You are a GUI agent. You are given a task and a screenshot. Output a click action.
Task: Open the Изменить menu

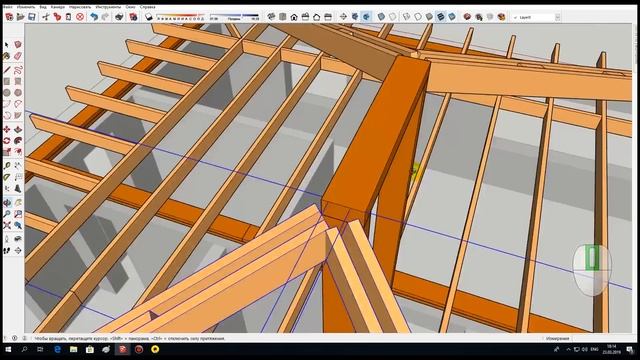[x=26, y=7]
